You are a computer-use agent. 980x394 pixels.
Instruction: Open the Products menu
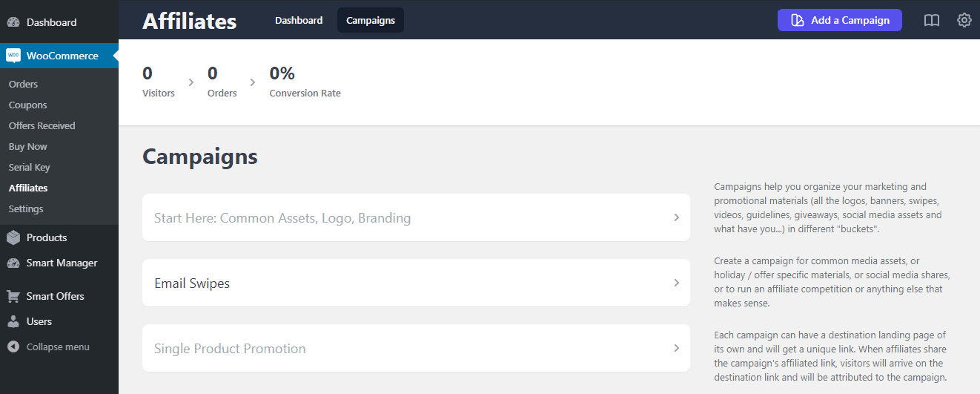coord(59,237)
